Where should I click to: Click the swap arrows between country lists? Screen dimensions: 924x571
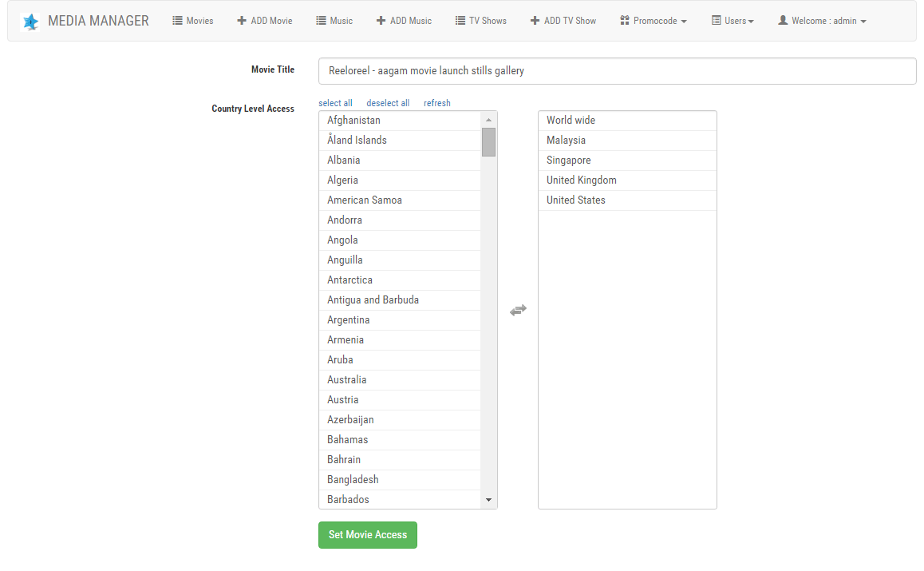point(518,310)
